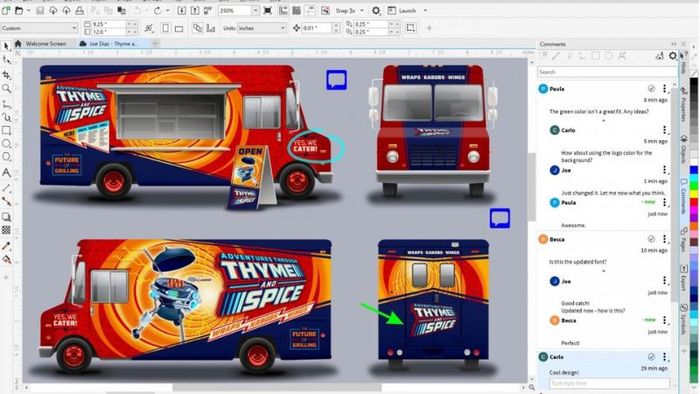Select the Rectangle tool
The height and width of the screenshot is (394, 700).
click(x=6, y=130)
